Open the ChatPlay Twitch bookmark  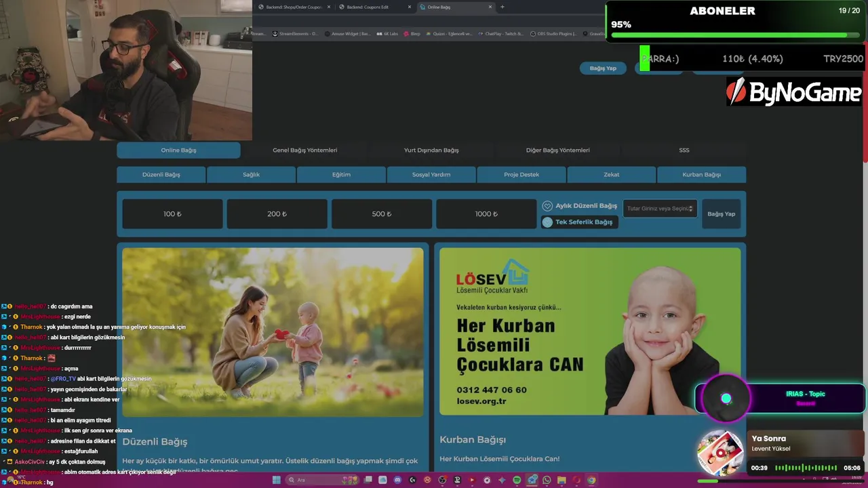501,33
